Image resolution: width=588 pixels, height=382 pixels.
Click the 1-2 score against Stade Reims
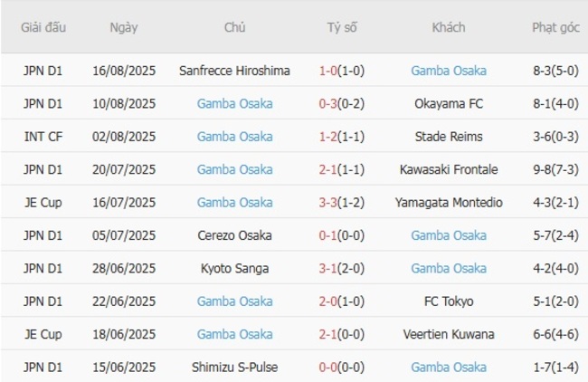tap(329, 137)
